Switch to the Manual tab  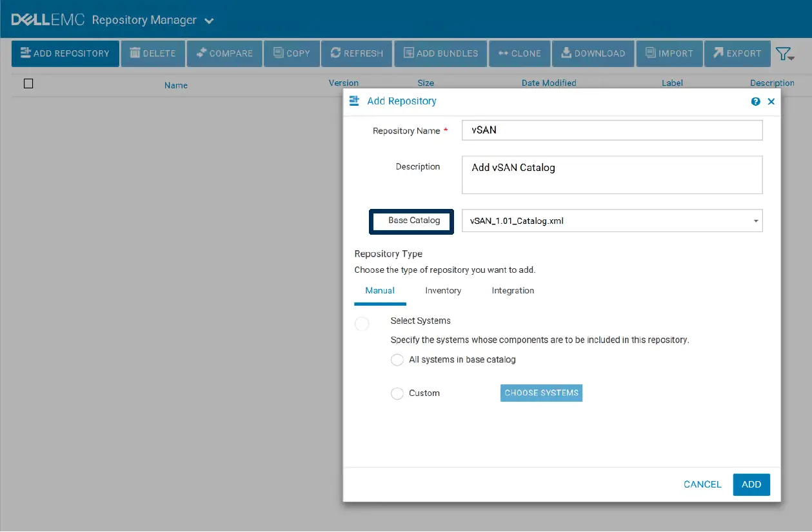pyautogui.click(x=380, y=291)
